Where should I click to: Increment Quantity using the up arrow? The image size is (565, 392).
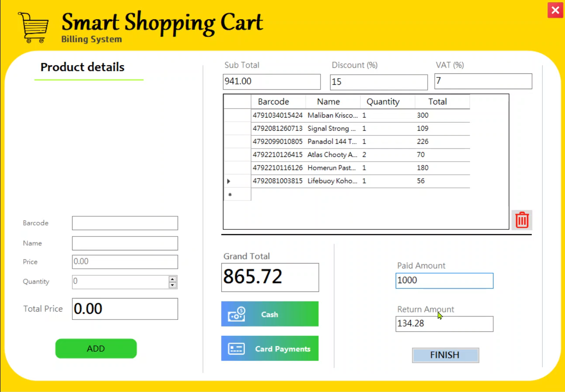coord(173,279)
